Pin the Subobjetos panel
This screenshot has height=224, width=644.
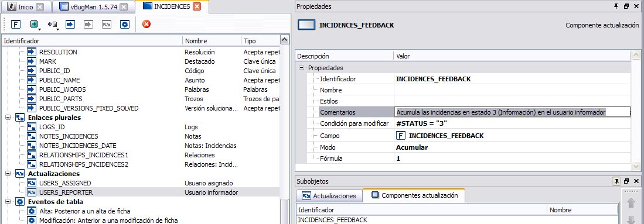pyautogui.click(x=616, y=181)
